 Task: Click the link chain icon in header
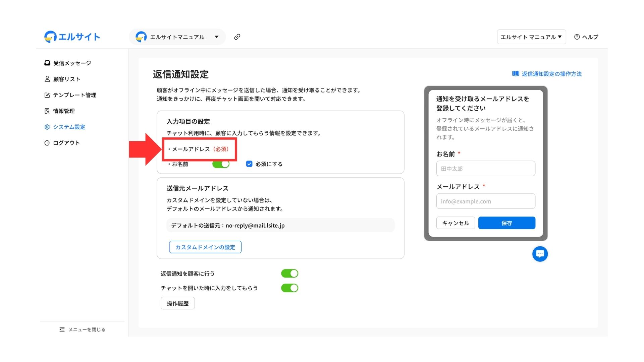click(x=237, y=37)
